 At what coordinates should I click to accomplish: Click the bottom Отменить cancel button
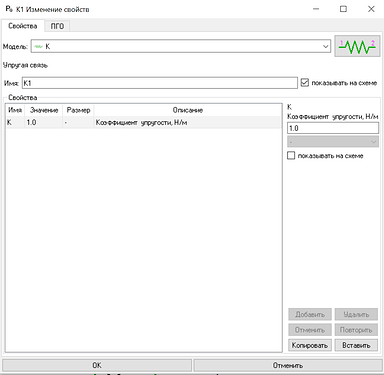pyautogui.click(x=288, y=365)
